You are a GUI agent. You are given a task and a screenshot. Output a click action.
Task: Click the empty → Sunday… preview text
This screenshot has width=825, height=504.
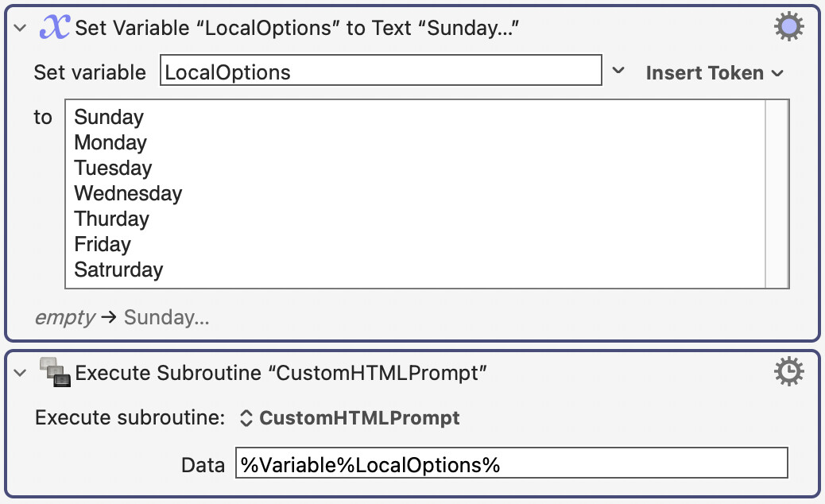pos(122,317)
